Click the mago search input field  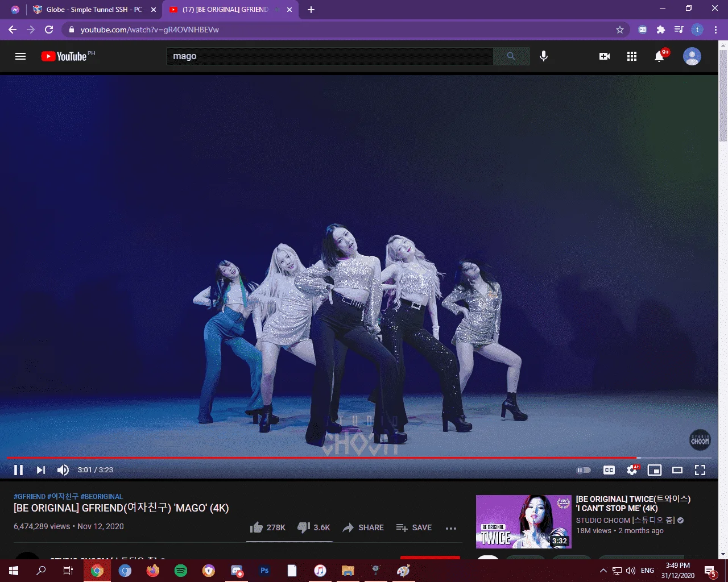click(330, 56)
